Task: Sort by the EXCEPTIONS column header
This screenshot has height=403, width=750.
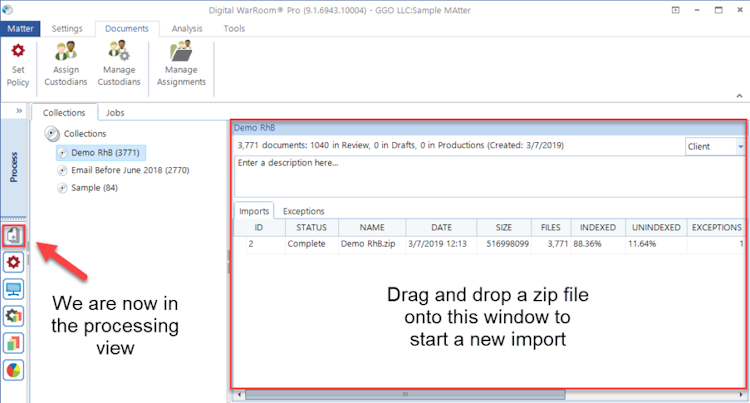Action: 717,228
